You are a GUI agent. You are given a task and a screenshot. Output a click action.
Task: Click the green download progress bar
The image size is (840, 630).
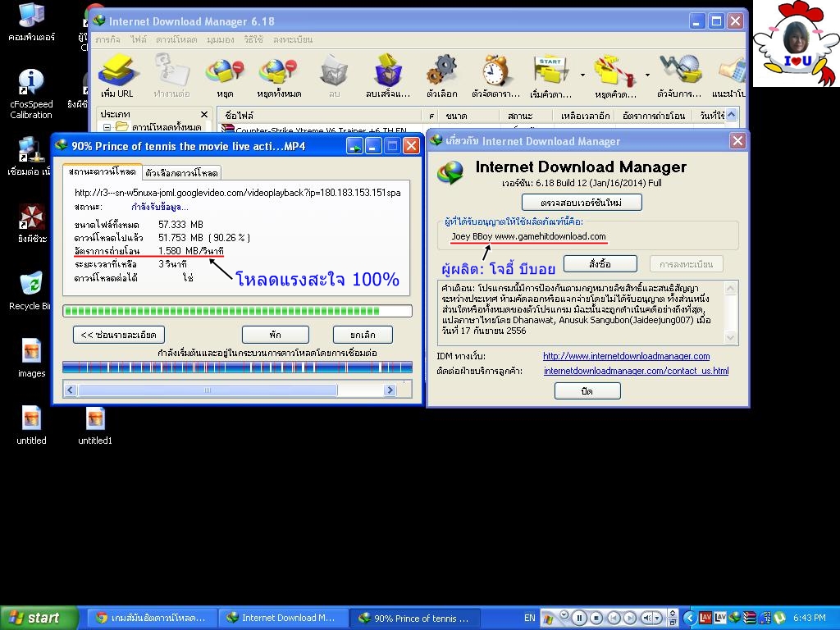pos(237,311)
